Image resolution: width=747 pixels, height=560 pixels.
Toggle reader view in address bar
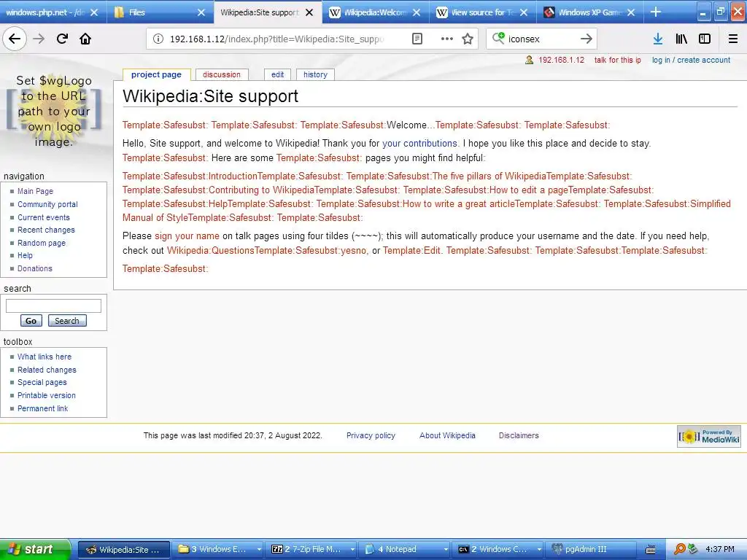(417, 39)
